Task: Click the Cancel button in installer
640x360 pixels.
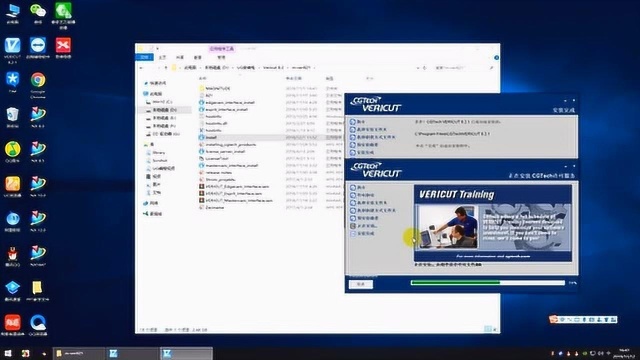Action: pyautogui.click(x=361, y=284)
